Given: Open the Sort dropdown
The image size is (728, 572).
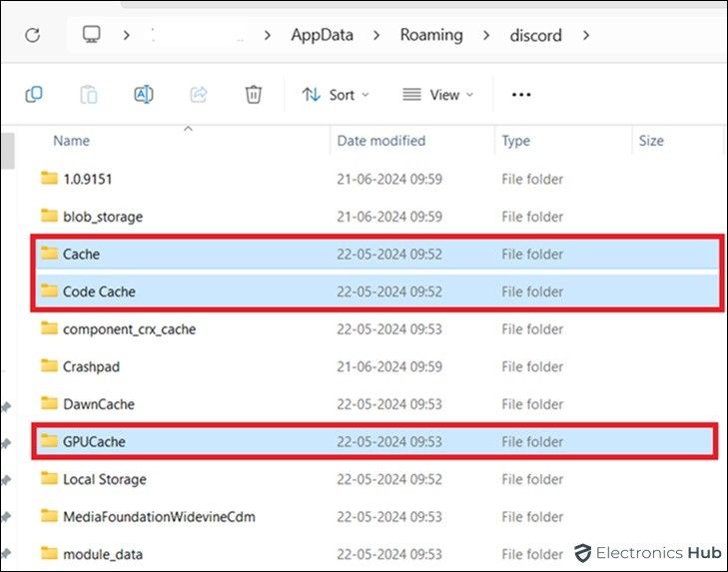Looking at the screenshot, I should coord(336,95).
